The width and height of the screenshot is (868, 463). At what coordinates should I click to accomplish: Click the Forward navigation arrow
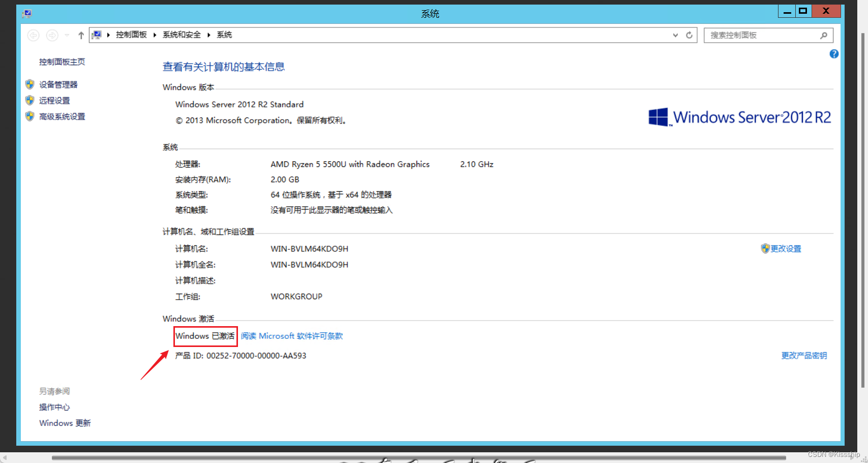tap(52, 35)
